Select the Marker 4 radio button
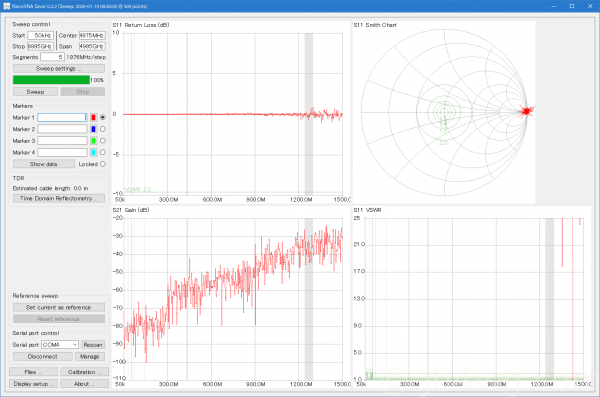Screen dimensions: 600x397 click(103, 152)
